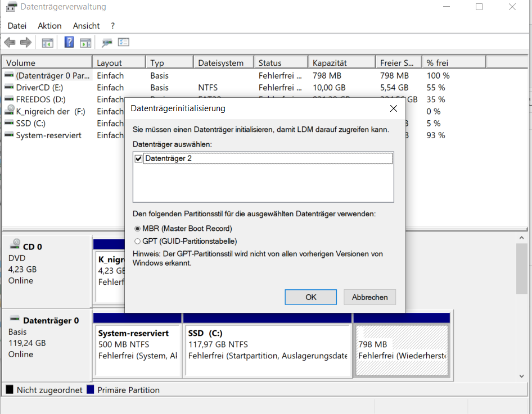Minimize the Datenträgerverwaltung window
Screen dimensions: 532x414
pyautogui.click(x=447, y=7)
